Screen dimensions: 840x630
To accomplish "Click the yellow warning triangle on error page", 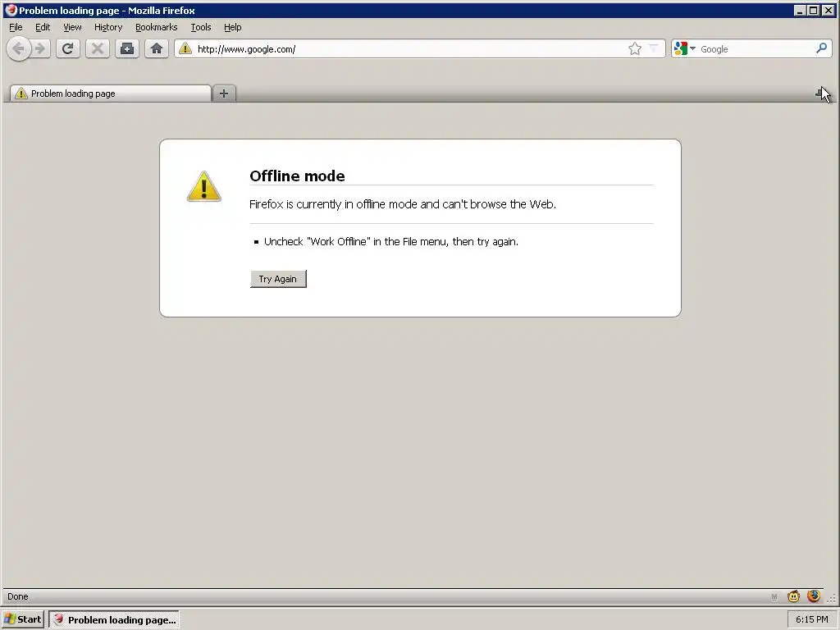I will [204, 186].
